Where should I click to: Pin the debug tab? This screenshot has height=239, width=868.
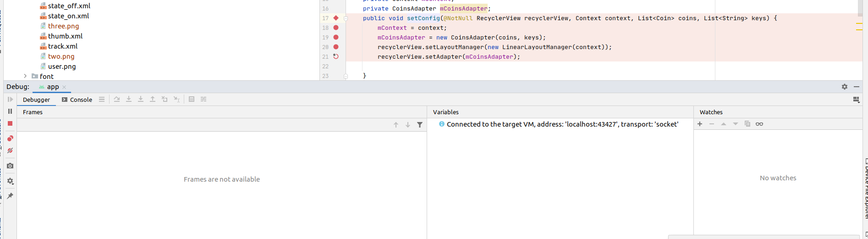coord(10,196)
